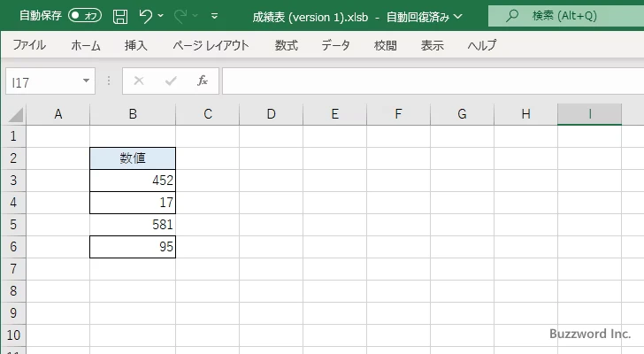Click the Cancel X formula bar icon
Viewport: 644px width, 354px height.
(x=139, y=81)
